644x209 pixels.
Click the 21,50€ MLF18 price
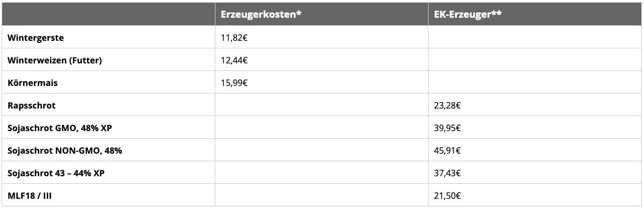447,196
